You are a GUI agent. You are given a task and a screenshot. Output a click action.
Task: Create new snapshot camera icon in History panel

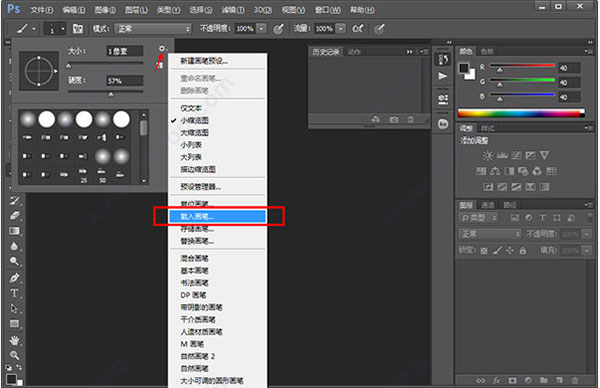click(x=394, y=120)
